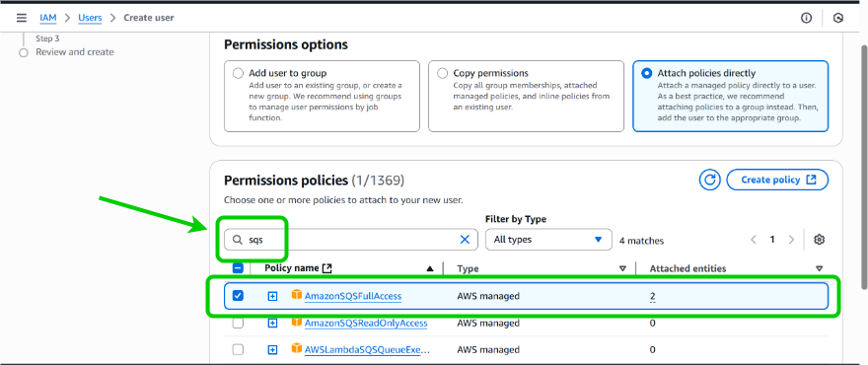This screenshot has height=365, width=868.
Task: Expand AmazonSQSFullAccess policy details
Action: [x=272, y=296]
